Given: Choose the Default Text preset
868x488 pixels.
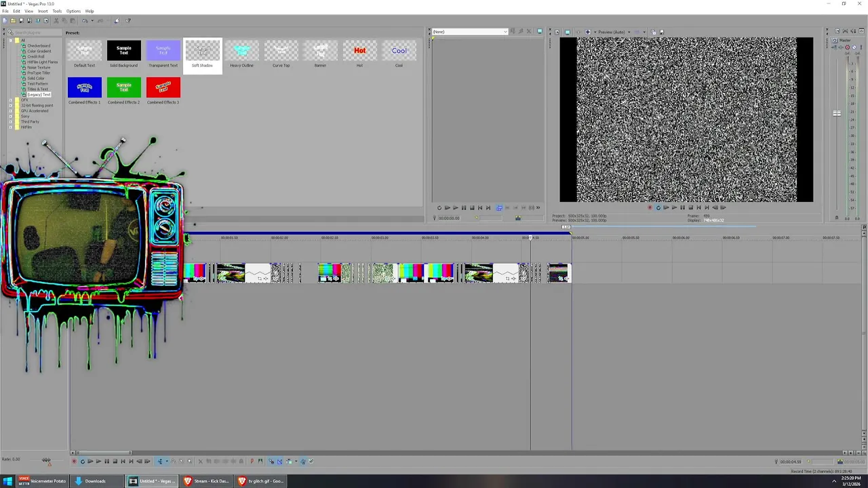Looking at the screenshot, I should click(x=84, y=54).
